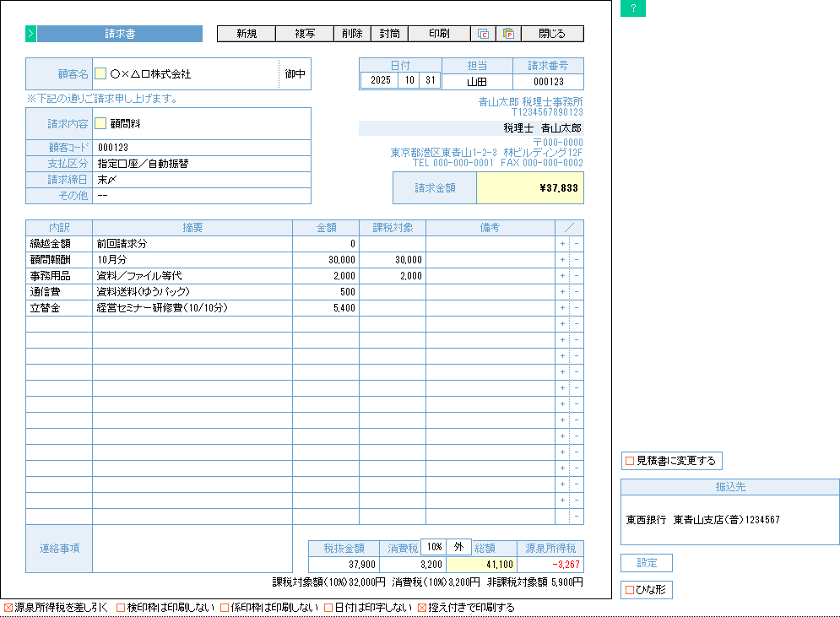Toggle 源泉所得税を差し引く checkbox
This screenshot has width=840, height=617.
coord(8,608)
